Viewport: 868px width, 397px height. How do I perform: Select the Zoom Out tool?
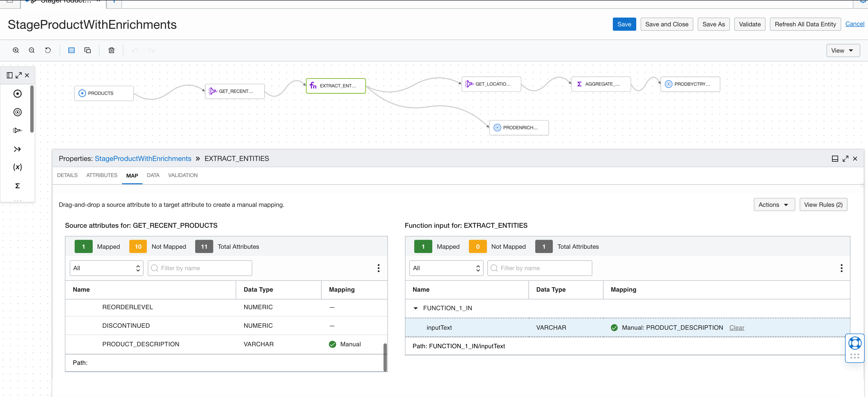[32, 50]
